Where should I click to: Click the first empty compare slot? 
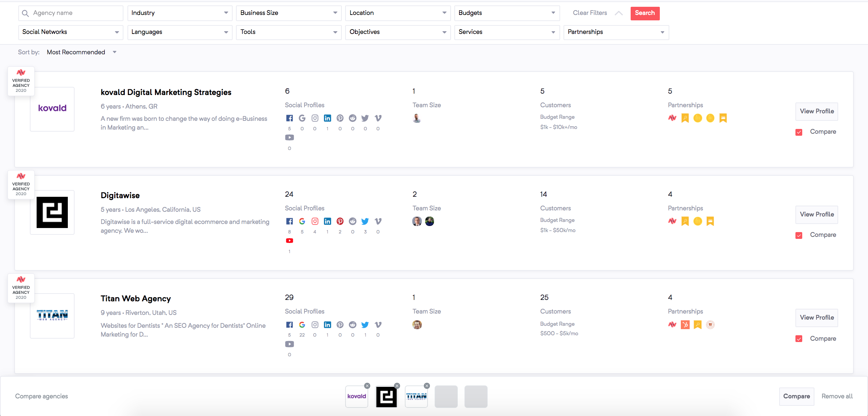coord(446,396)
